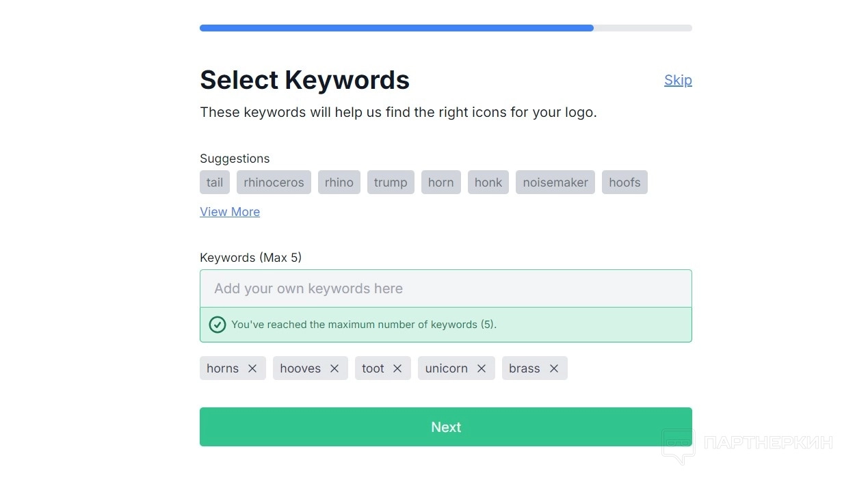Delete the 'brass' keyword via X icon
Image resolution: width=868 pixels, height=501 pixels.
click(554, 368)
